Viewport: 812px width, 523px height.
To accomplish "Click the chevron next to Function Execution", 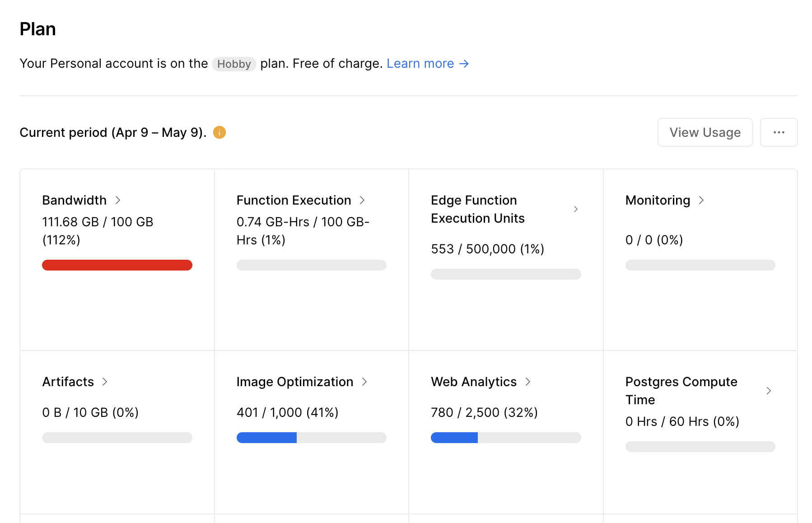I will 362,200.
